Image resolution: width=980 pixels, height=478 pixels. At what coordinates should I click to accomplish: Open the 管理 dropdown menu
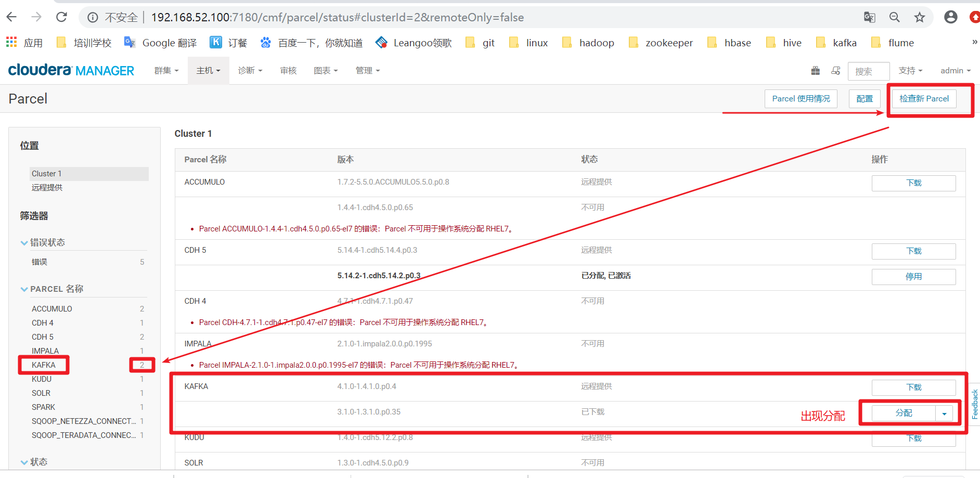[368, 71]
